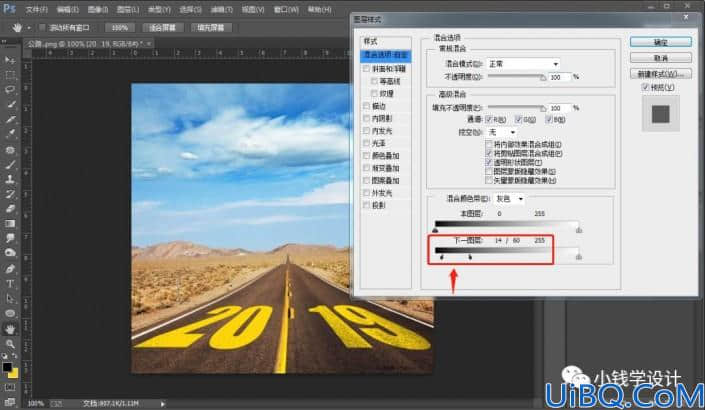Select the Lasso tool
705x410 pixels.
[x=10, y=89]
